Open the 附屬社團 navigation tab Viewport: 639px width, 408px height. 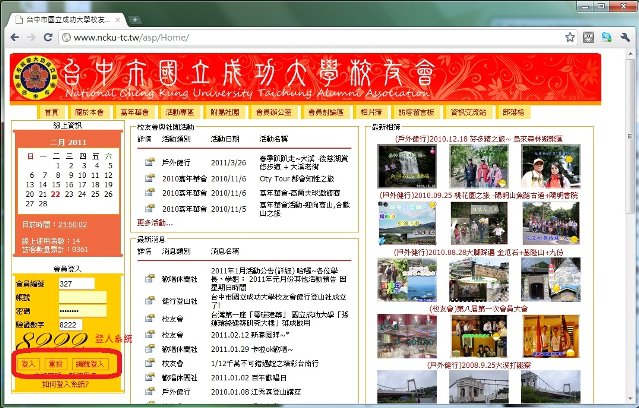225,112
